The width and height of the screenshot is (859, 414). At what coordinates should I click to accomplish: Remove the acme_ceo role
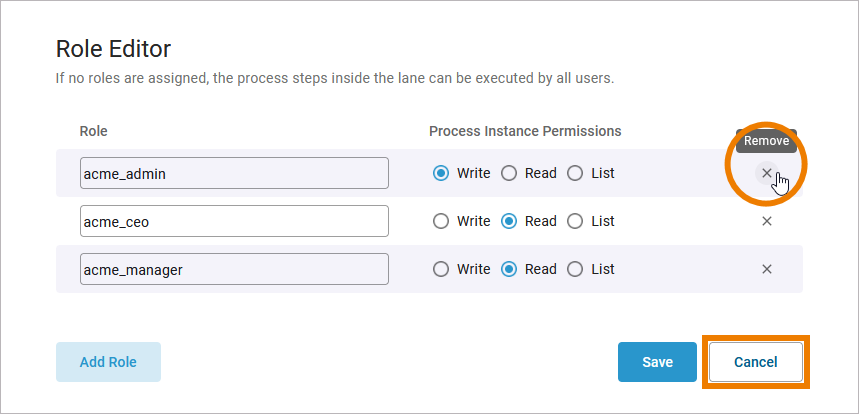(767, 221)
